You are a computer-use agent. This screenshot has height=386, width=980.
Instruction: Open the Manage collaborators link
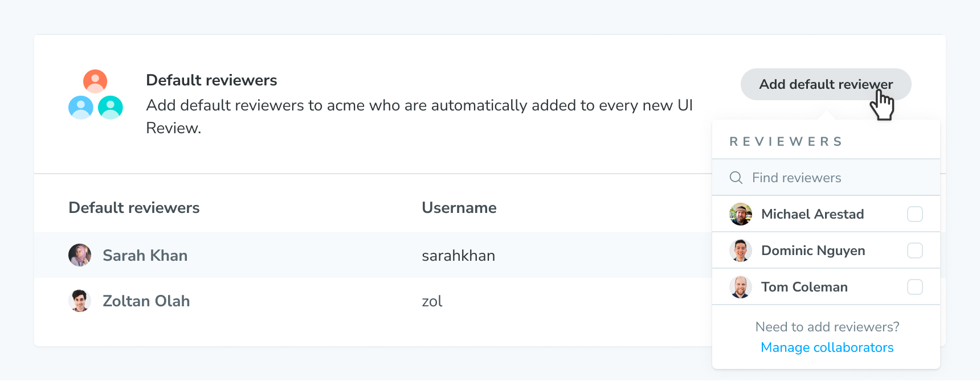[x=827, y=347]
